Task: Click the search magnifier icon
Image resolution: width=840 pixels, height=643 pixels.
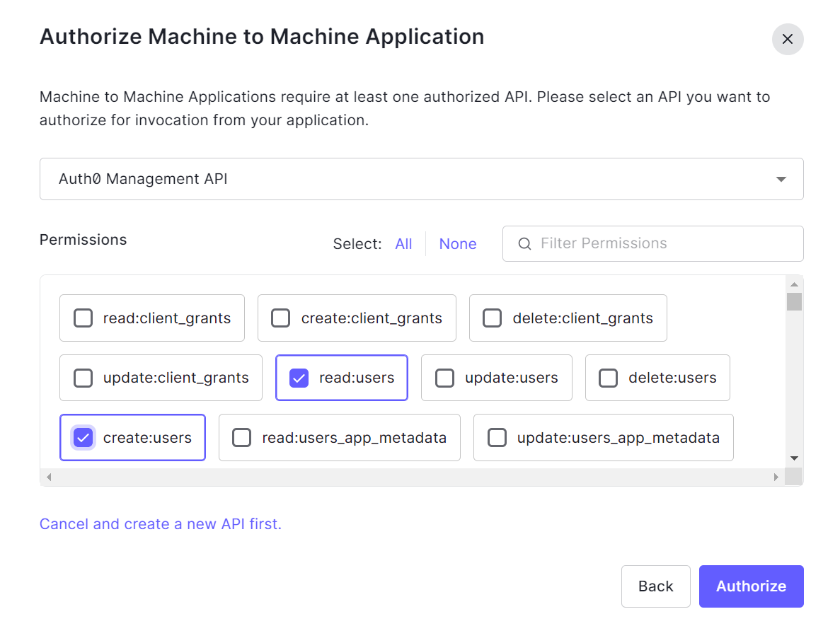Action: (x=524, y=243)
